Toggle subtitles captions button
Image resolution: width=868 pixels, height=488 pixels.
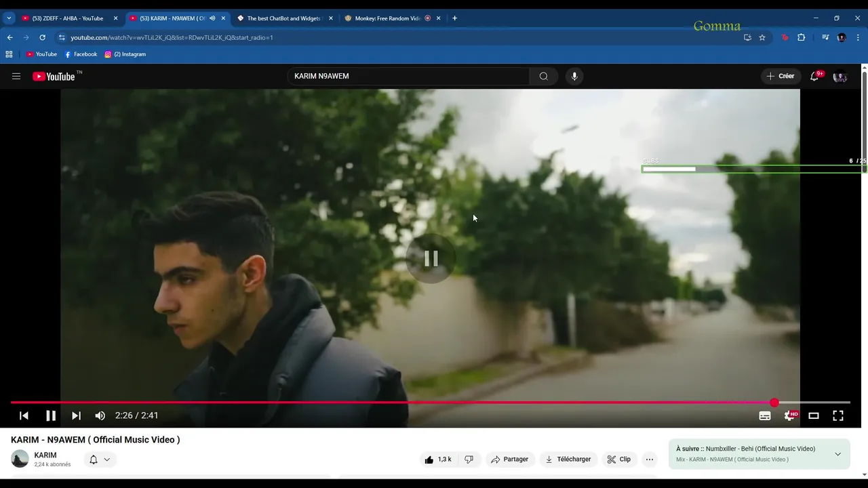(765, 415)
